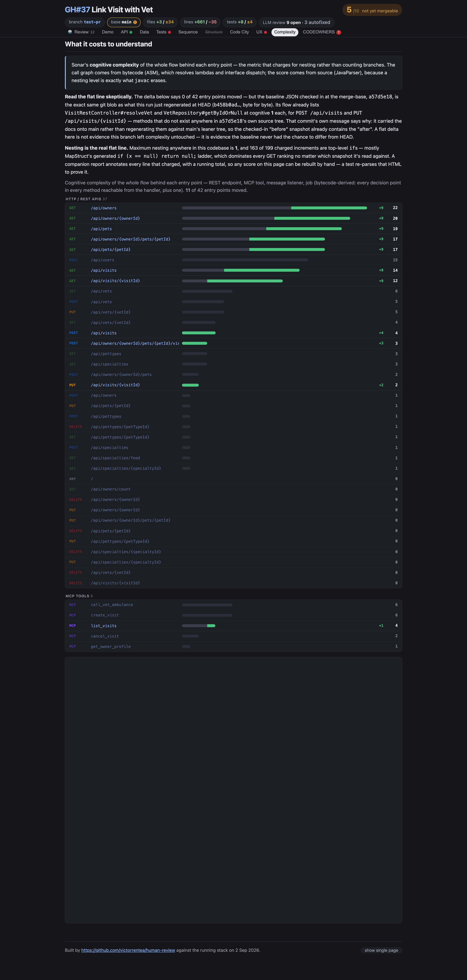Open the Sequence tab
The height and width of the screenshot is (980, 467).
coord(188,32)
